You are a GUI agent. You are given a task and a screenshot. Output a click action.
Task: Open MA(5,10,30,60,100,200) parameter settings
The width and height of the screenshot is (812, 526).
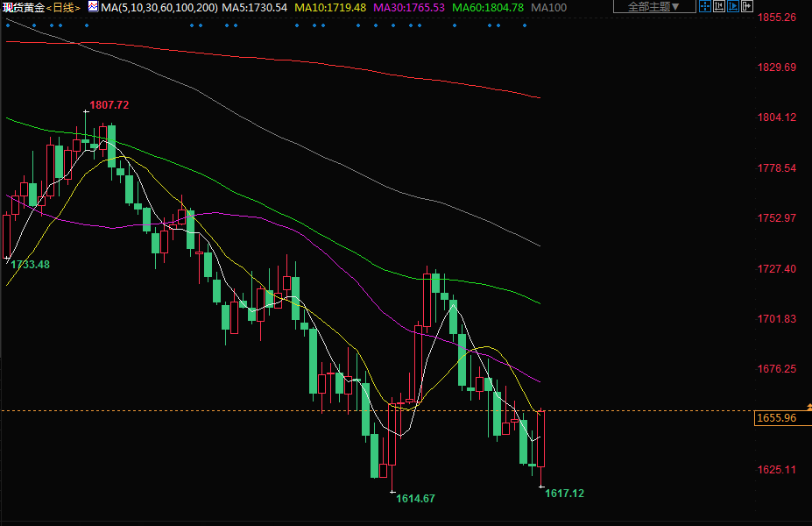(x=159, y=7)
